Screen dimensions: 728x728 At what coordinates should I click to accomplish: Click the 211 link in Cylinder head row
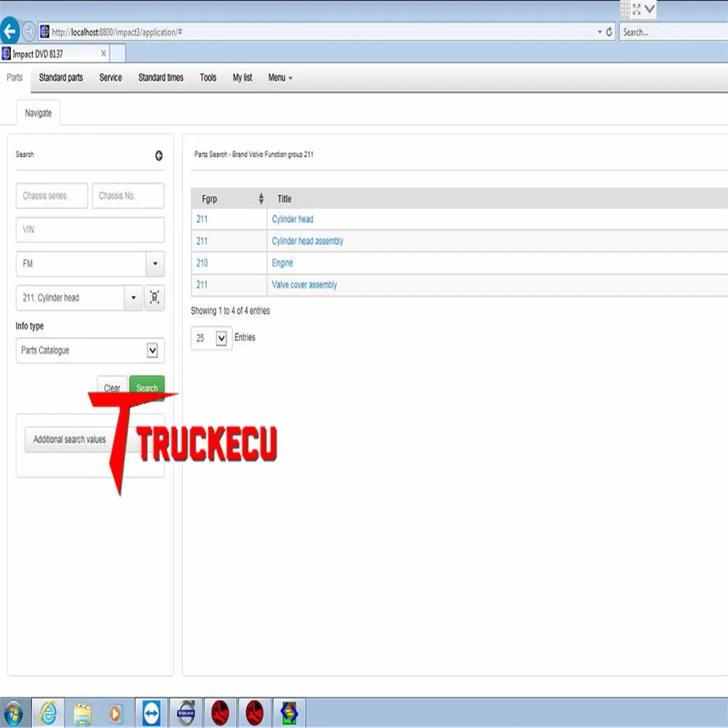point(202,219)
